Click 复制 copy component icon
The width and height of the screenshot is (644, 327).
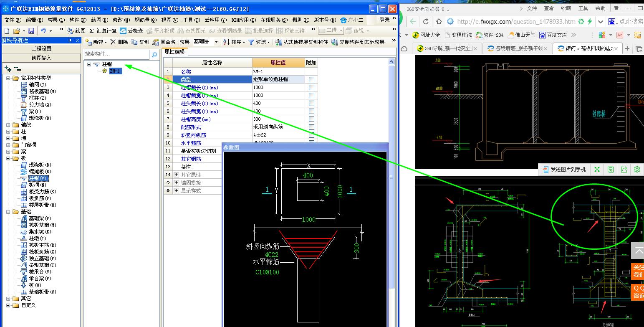(x=140, y=42)
